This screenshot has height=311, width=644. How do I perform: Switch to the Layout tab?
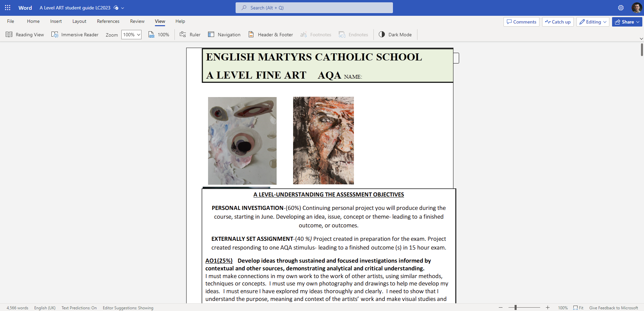[79, 21]
